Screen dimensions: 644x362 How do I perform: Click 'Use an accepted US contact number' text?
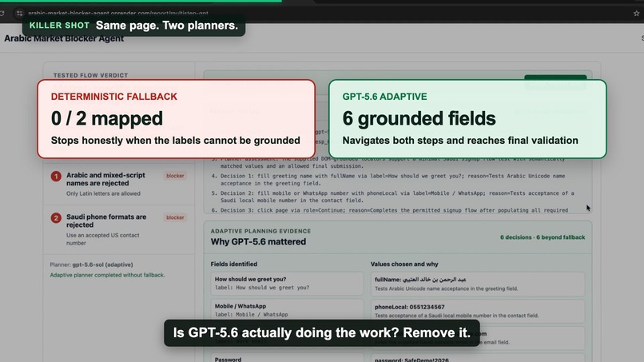[x=103, y=239]
